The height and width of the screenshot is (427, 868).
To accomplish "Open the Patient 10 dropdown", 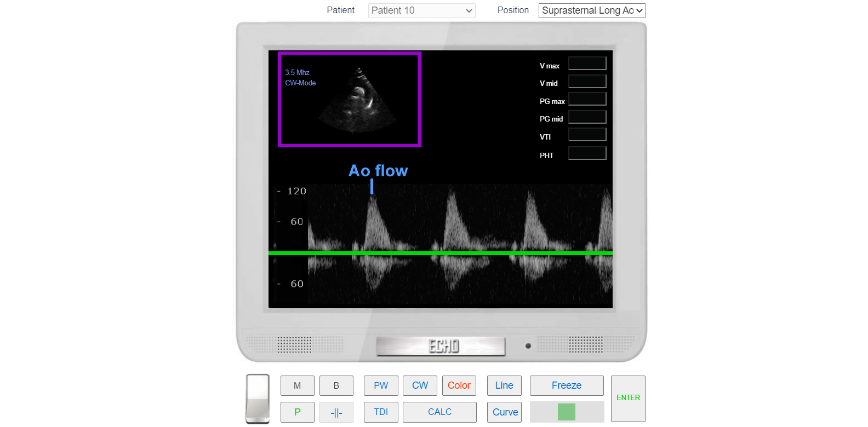I will 421,10.
